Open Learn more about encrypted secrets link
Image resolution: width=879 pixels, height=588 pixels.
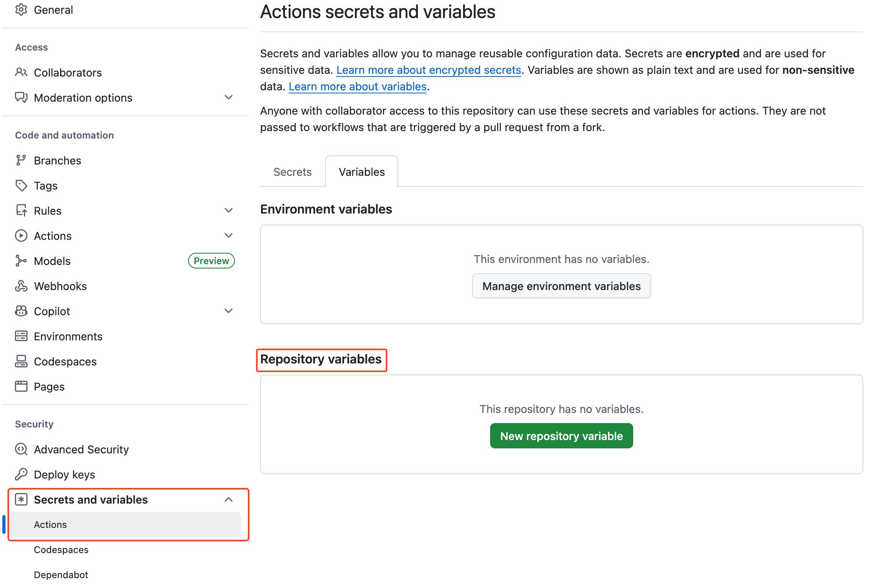pos(429,70)
